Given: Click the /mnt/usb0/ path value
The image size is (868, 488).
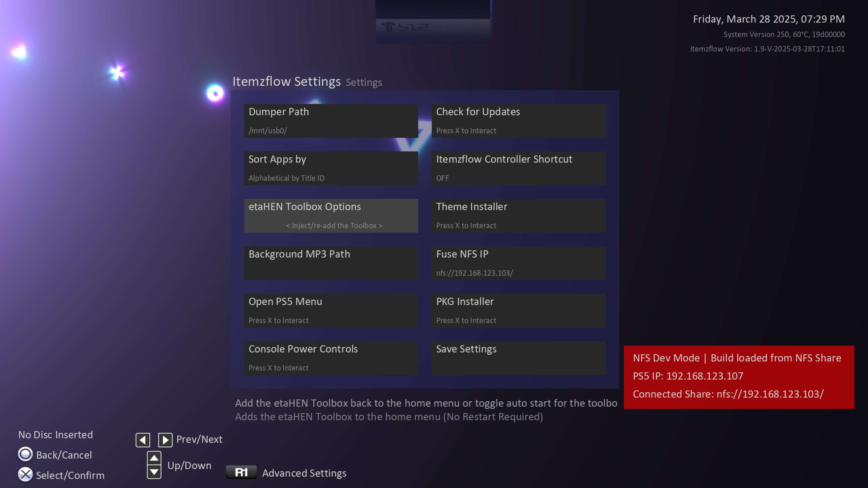Looking at the screenshot, I should coord(268,131).
